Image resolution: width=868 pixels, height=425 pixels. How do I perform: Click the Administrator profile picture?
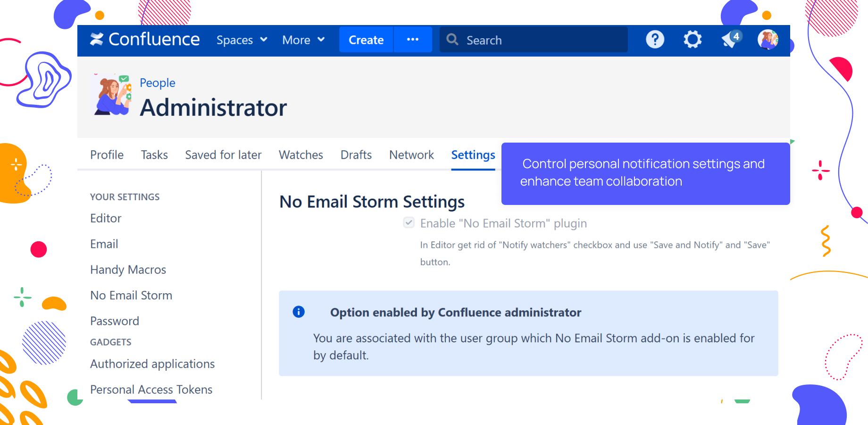[112, 94]
